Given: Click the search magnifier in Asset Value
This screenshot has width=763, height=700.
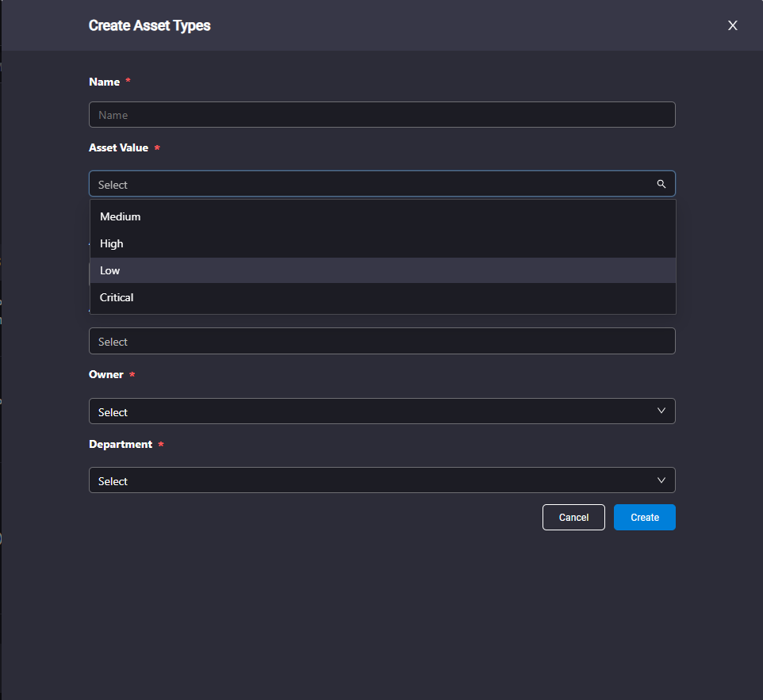Looking at the screenshot, I should point(661,184).
